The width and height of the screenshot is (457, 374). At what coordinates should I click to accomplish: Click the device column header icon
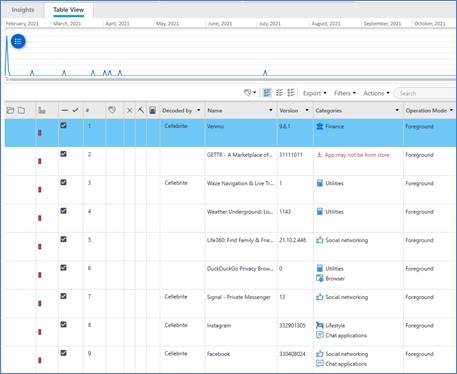[152, 110]
